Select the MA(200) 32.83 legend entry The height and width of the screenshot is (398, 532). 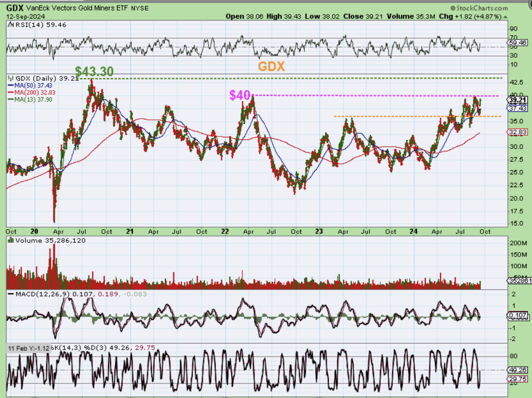[32, 92]
